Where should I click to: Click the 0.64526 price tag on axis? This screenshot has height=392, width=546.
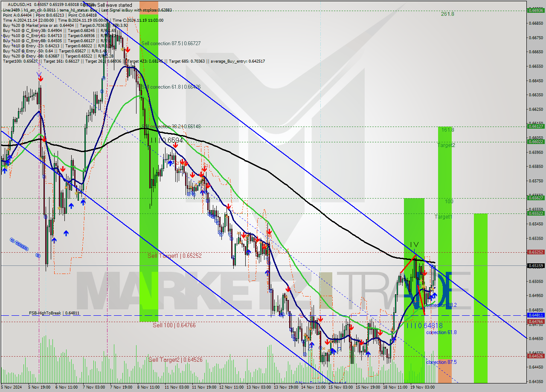click(536, 356)
